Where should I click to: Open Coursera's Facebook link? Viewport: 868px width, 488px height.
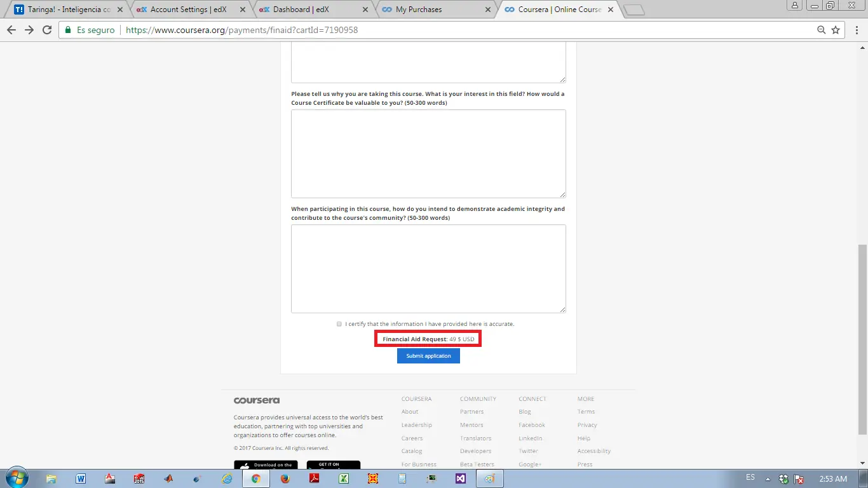coord(532,425)
